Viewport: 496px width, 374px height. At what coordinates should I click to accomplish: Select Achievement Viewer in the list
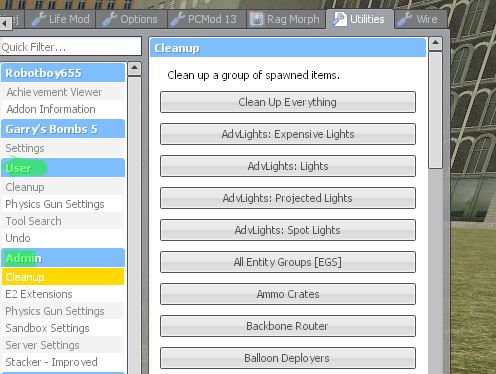(63, 92)
